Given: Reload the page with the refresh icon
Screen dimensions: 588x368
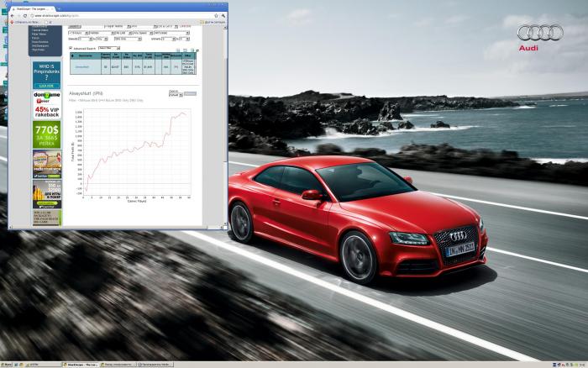Looking at the screenshot, I should (x=25, y=16).
